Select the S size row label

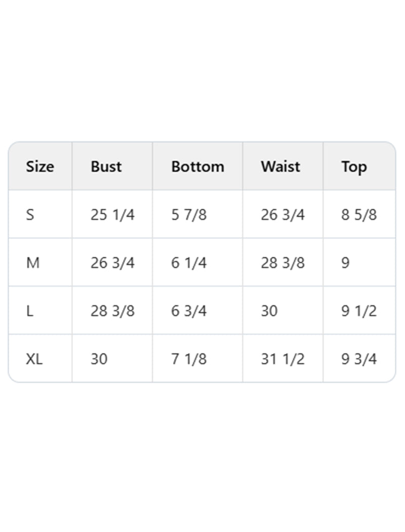30,215
